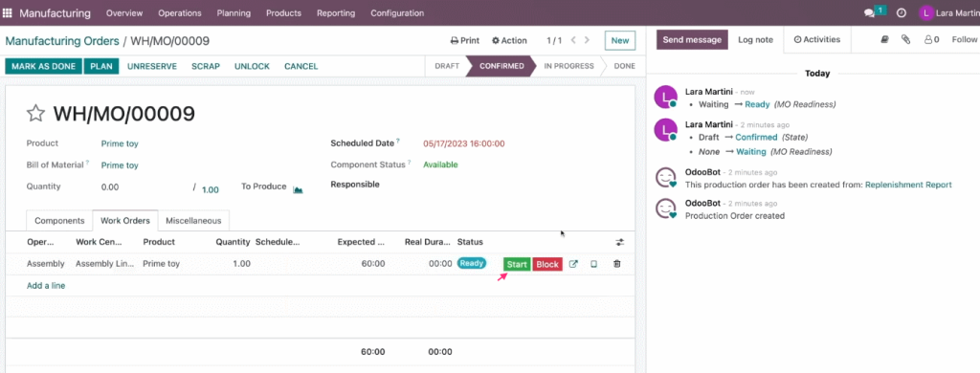Go to next record arrow

pyautogui.click(x=587, y=40)
